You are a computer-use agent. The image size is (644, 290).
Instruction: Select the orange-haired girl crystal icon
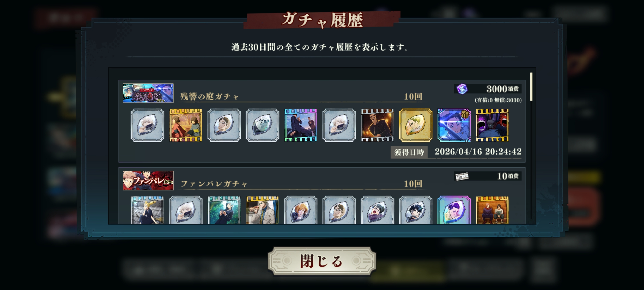coord(301,210)
